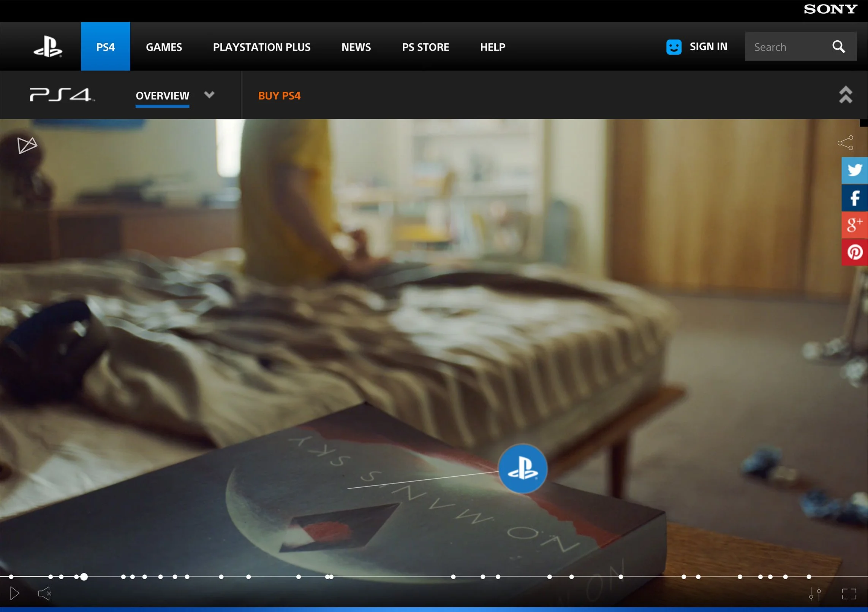Collapse the sub-navigation with double-chevron arrow
868x612 pixels.
[x=845, y=95]
